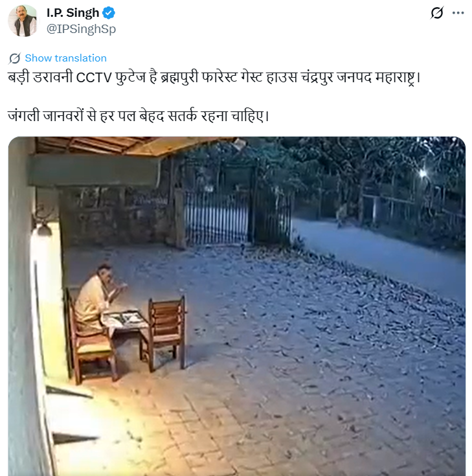This screenshot has height=476, width=472.
Task: Play the CCTV video thumbnail
Action: pos(236,306)
